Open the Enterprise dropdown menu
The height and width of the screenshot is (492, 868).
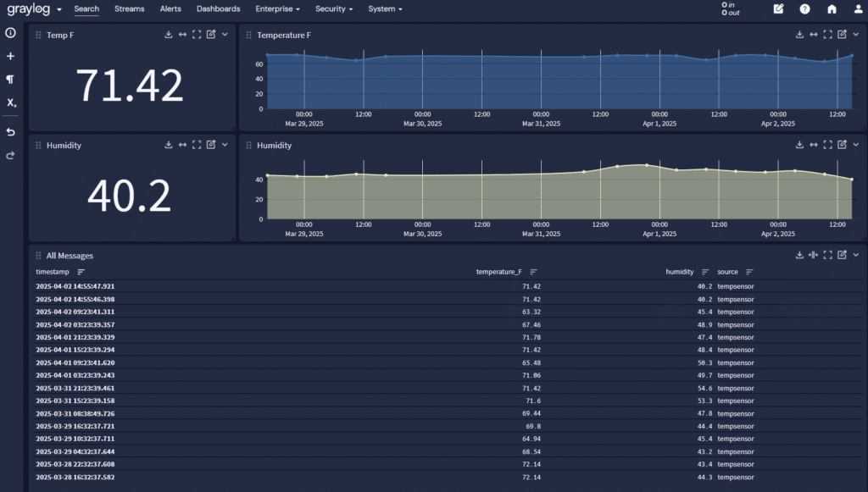pos(277,9)
